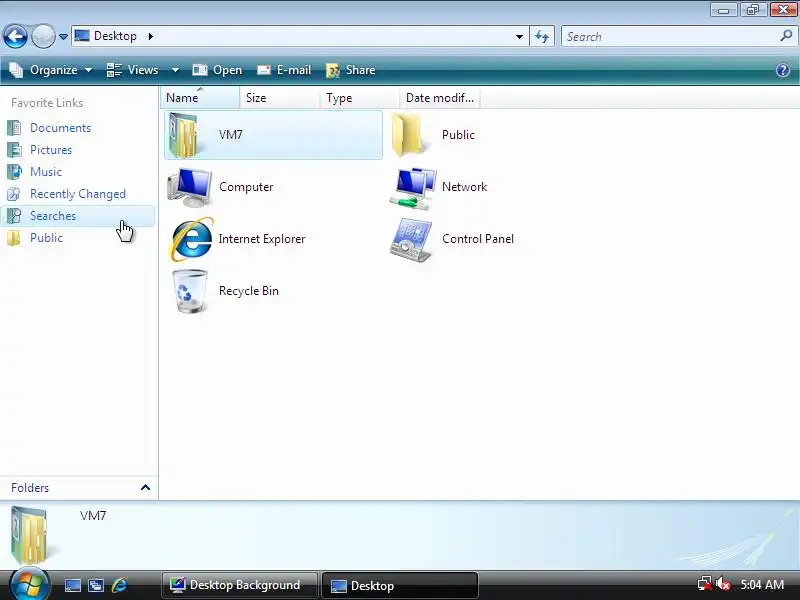Click Switch between windows quick launch icon
This screenshot has width=800, height=600.
click(x=95, y=585)
